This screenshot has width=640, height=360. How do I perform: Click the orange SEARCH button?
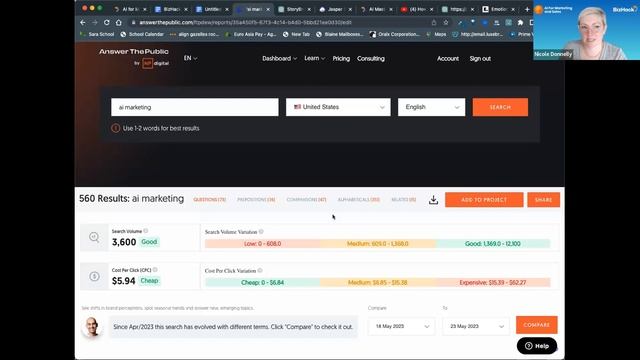[x=500, y=107]
